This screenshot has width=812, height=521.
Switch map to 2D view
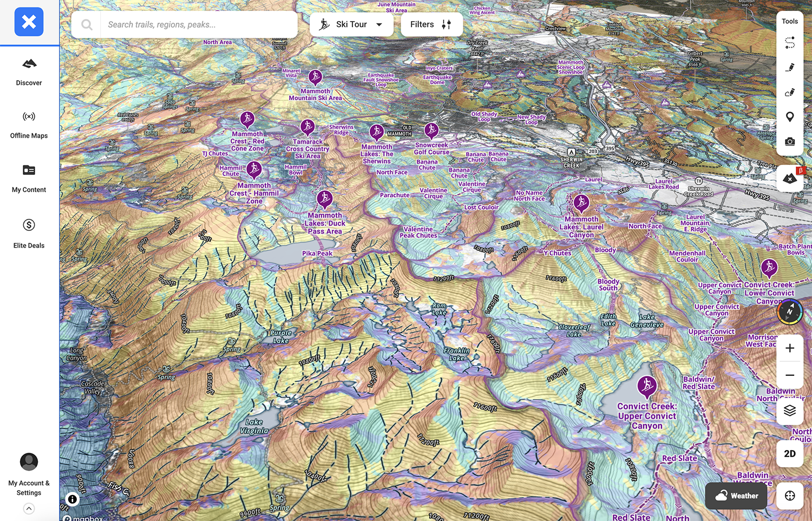(x=790, y=454)
